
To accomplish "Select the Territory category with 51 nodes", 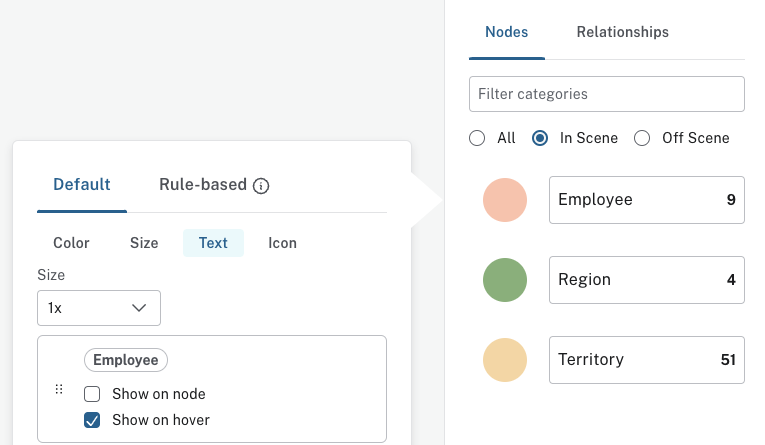I will click(647, 360).
